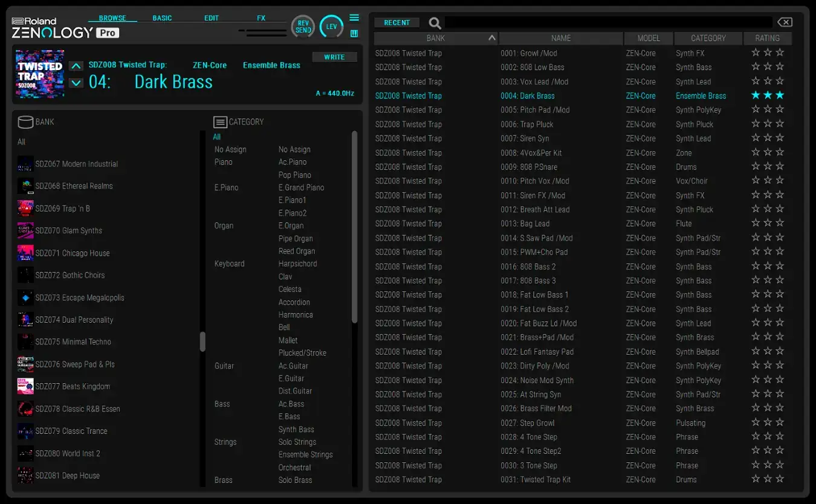
Task: Clear the search with the backspace icon
Action: tap(785, 22)
